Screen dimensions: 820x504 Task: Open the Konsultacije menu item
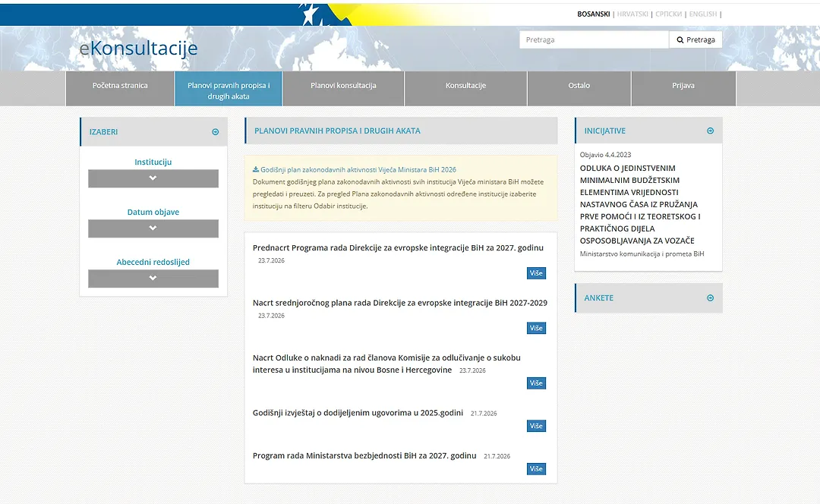point(465,88)
